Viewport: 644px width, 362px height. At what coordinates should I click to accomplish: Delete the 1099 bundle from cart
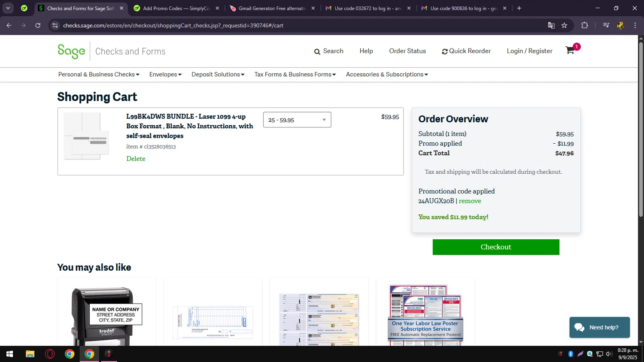click(136, 159)
